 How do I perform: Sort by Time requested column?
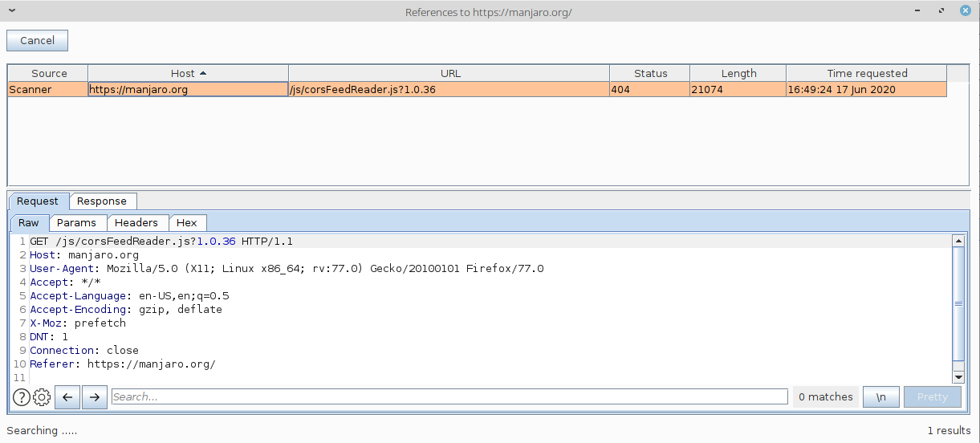pos(867,73)
